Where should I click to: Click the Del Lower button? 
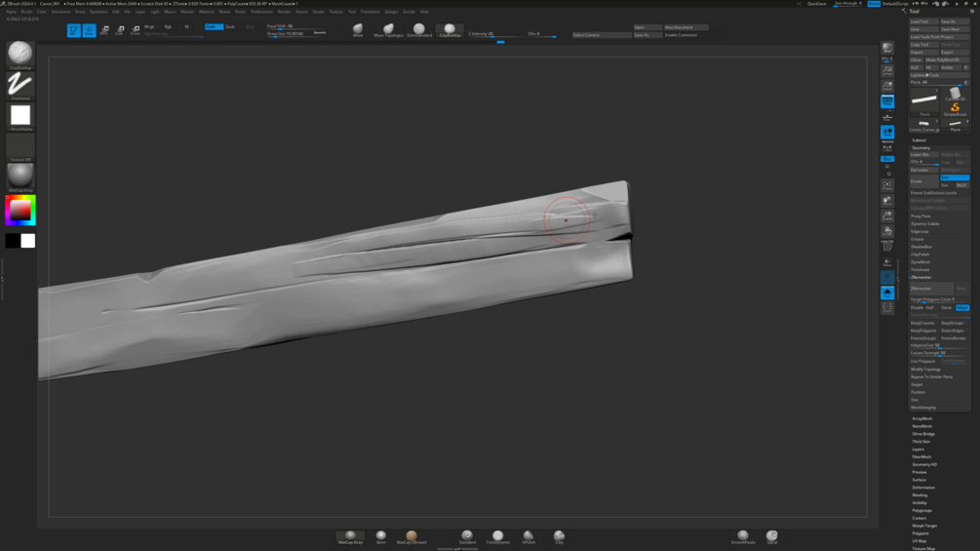[x=923, y=170]
